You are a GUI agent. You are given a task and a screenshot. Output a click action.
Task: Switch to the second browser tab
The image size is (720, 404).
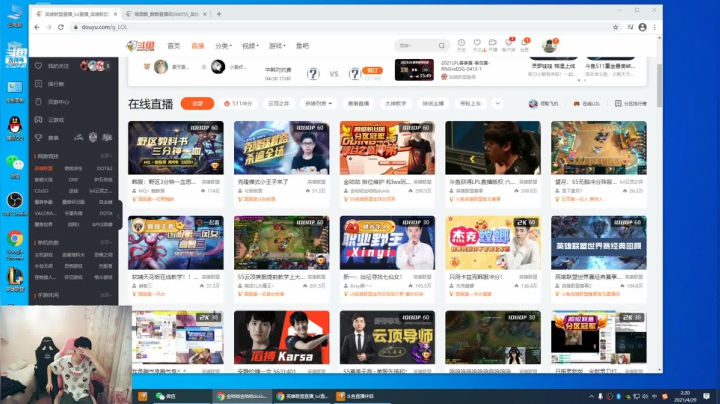(166, 14)
